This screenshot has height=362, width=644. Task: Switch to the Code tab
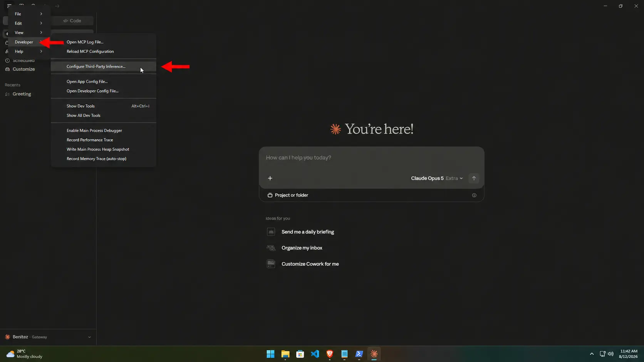[72, 21]
